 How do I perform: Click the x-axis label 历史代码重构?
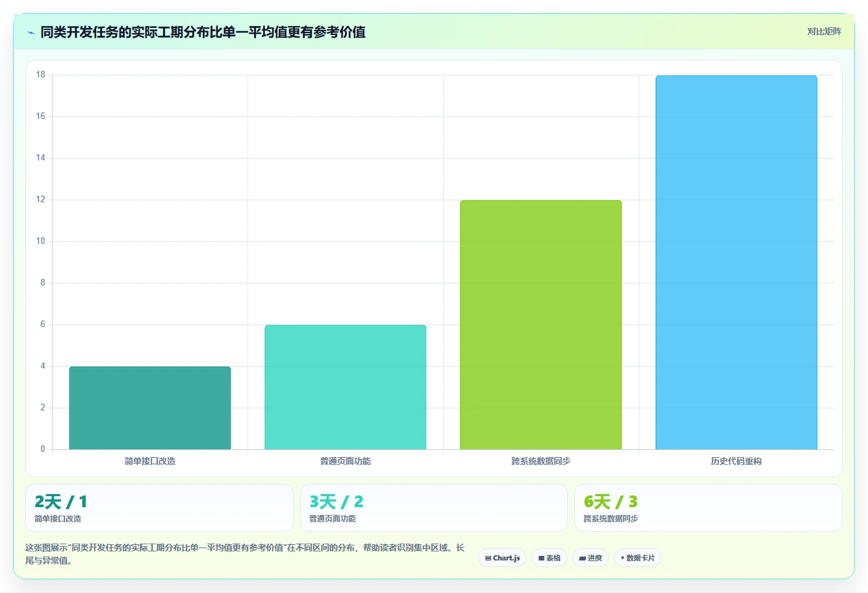(x=736, y=461)
